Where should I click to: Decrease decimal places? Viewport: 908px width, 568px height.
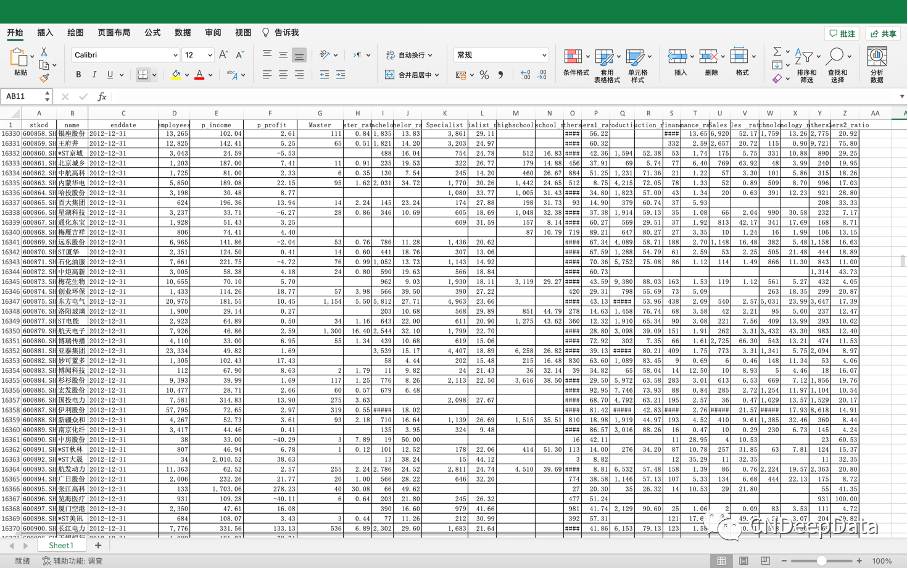pos(542,75)
